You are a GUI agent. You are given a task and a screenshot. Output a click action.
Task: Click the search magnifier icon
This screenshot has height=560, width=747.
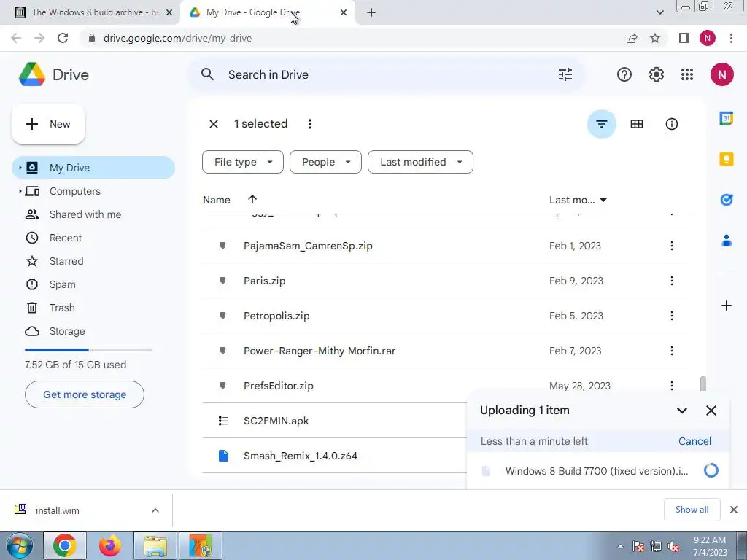tap(207, 74)
